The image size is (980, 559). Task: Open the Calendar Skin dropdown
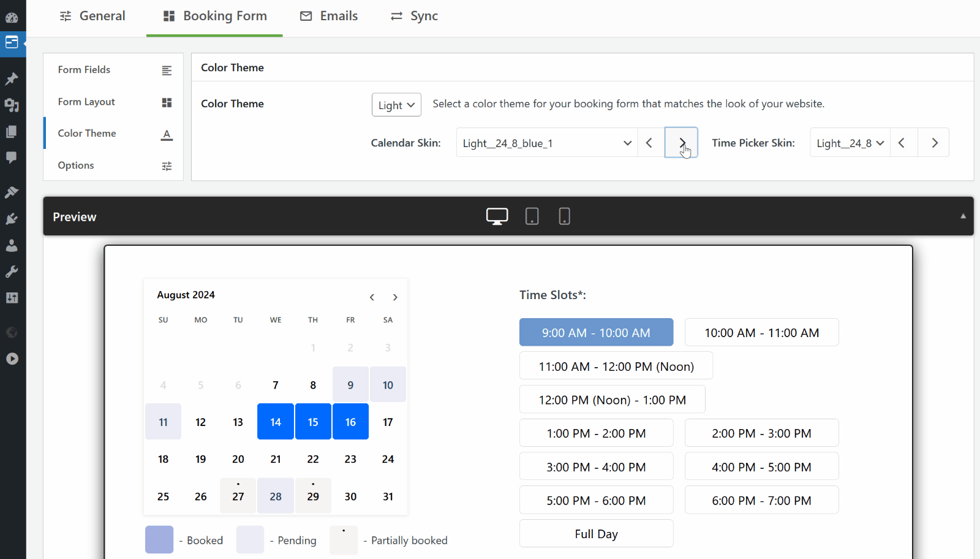pyautogui.click(x=546, y=143)
